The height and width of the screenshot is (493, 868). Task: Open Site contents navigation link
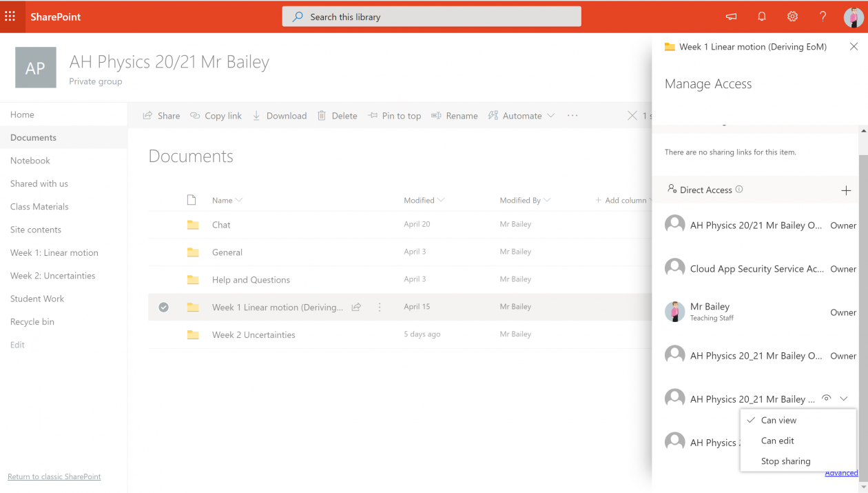(x=36, y=230)
